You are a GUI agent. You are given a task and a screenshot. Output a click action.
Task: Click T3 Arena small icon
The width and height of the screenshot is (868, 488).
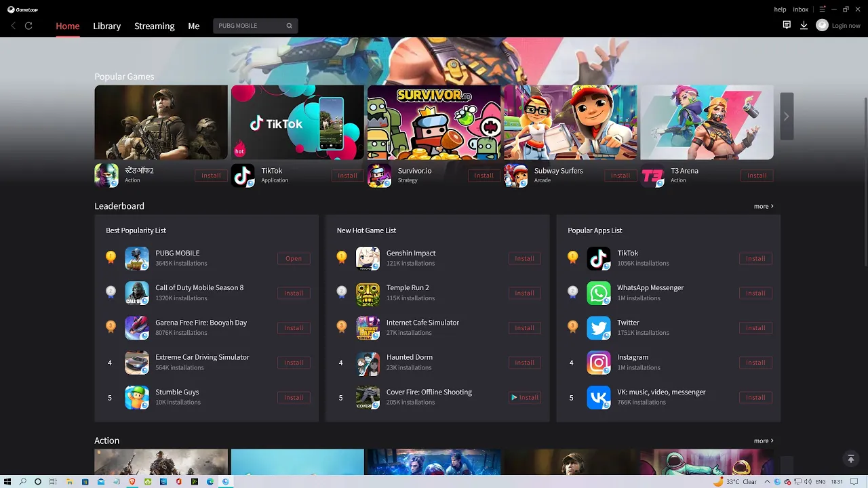pyautogui.click(x=652, y=176)
